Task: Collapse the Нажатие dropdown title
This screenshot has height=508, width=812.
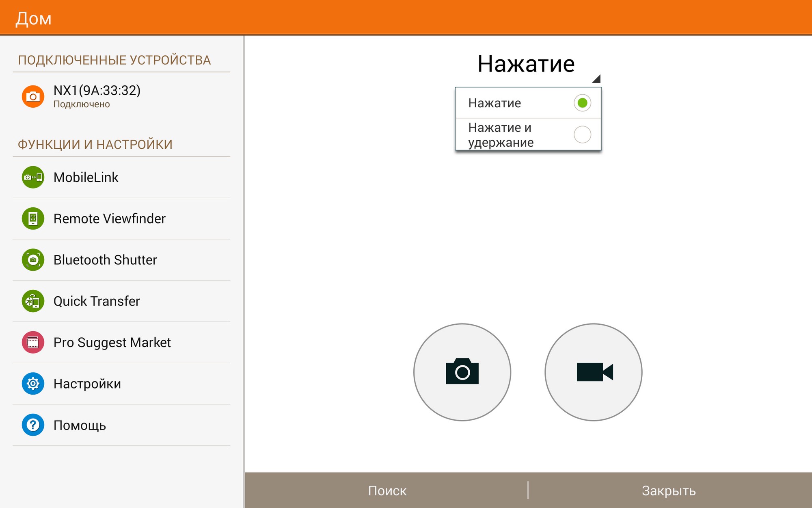Action: [x=526, y=64]
